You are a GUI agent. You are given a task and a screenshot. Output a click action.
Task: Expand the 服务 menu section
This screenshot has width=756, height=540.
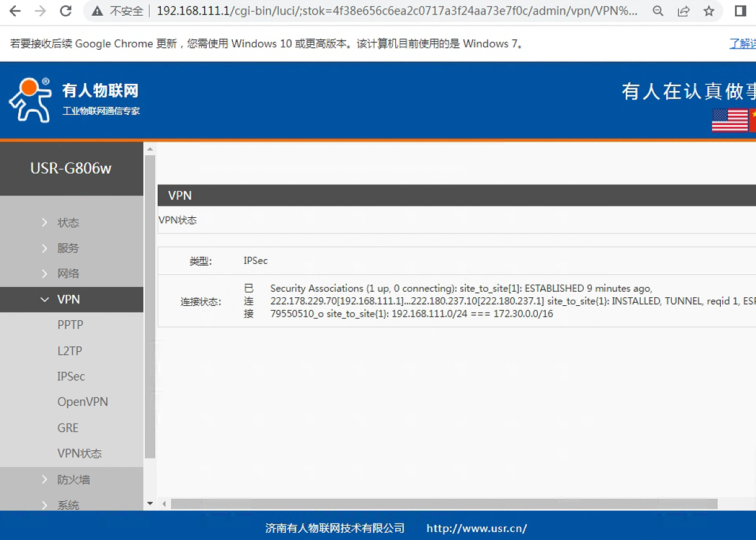click(68, 248)
